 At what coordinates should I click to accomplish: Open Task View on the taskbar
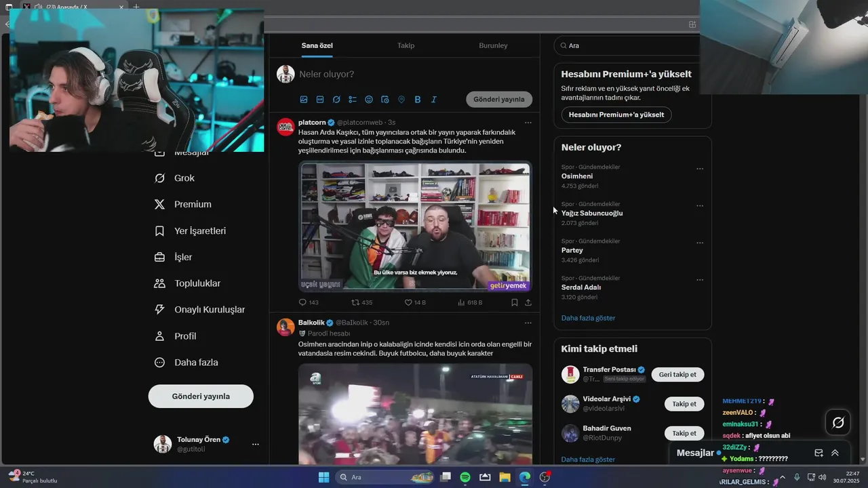[x=446, y=477]
